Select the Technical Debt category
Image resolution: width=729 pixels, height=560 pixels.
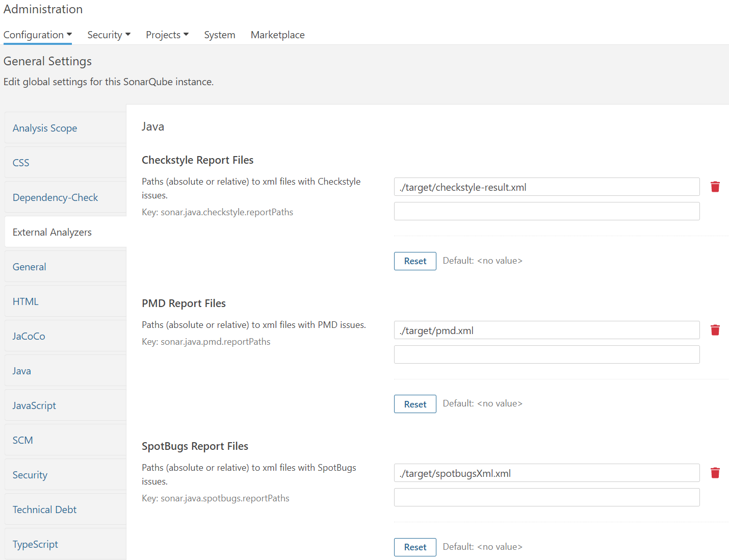tap(66, 510)
